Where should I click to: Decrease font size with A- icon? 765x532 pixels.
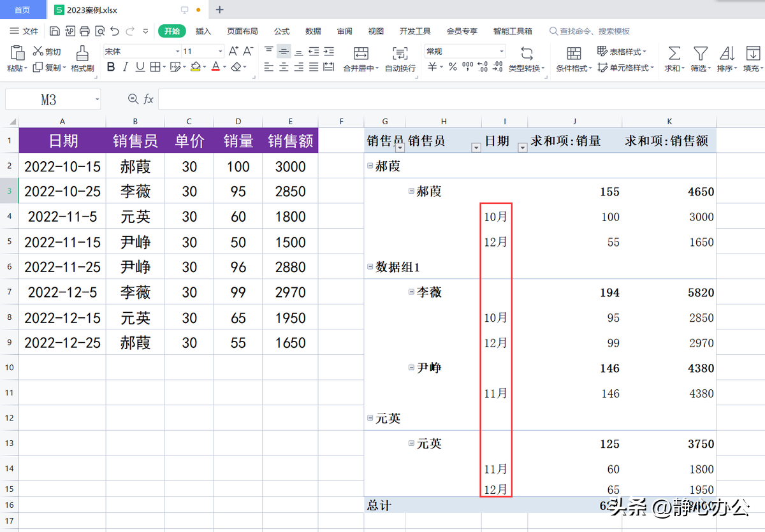249,51
